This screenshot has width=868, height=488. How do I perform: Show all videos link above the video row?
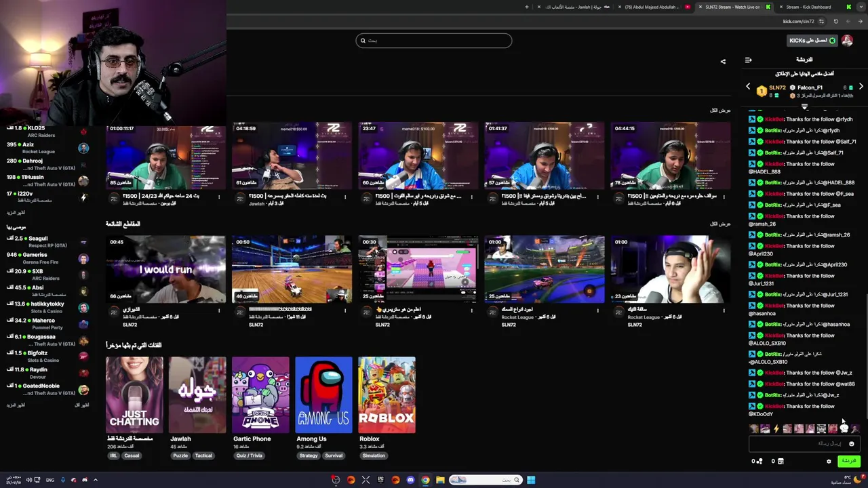point(720,110)
